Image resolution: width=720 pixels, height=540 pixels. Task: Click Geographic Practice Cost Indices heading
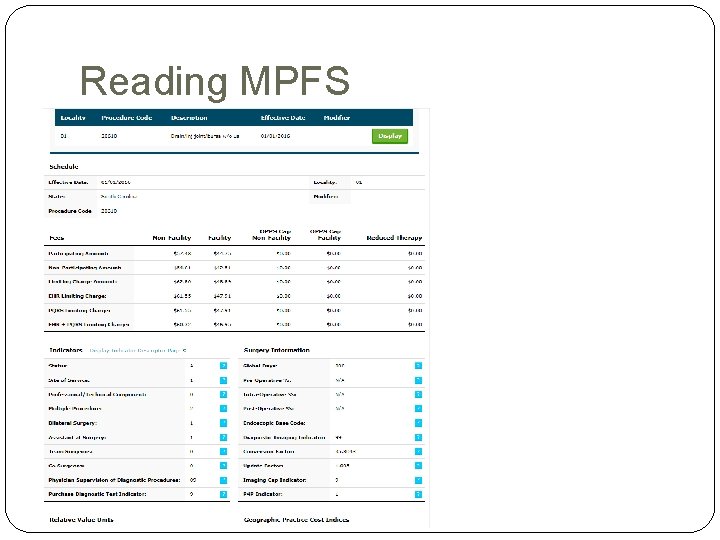point(296,520)
